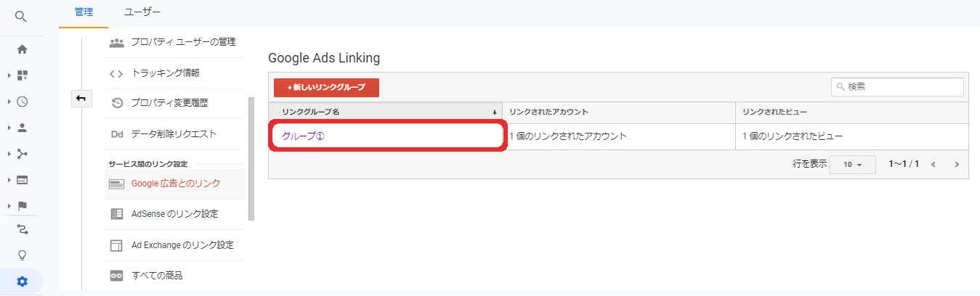The height and width of the screenshot is (296, 980).
Task: Open AdSense のリンク設定
Action: click(x=174, y=214)
